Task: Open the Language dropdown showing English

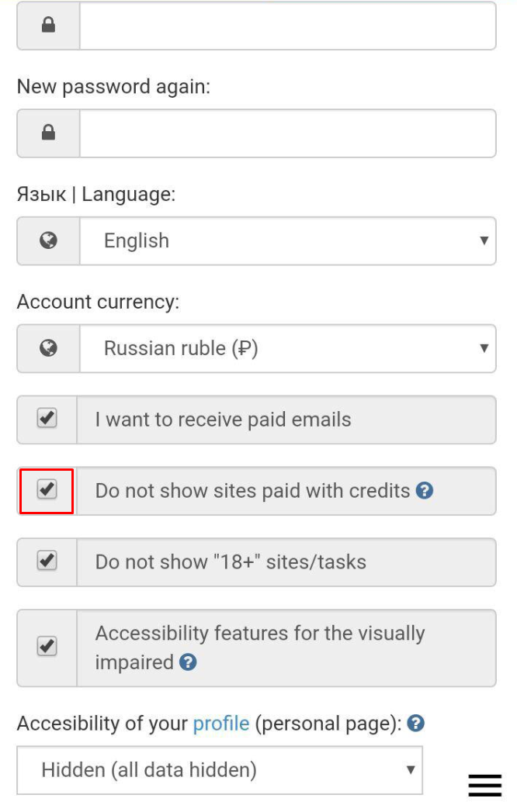Action: click(x=287, y=240)
